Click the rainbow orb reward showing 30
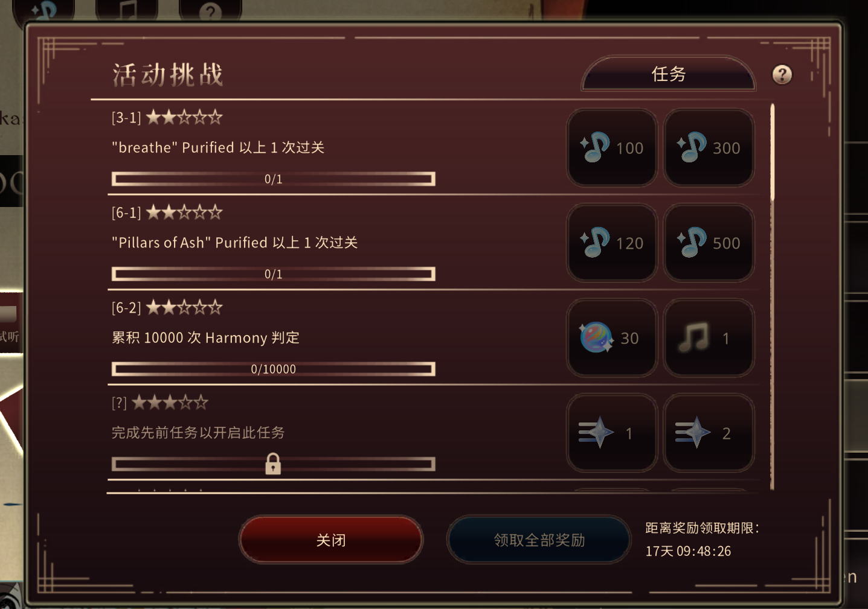Screen dimensions: 868x609 click(612, 338)
